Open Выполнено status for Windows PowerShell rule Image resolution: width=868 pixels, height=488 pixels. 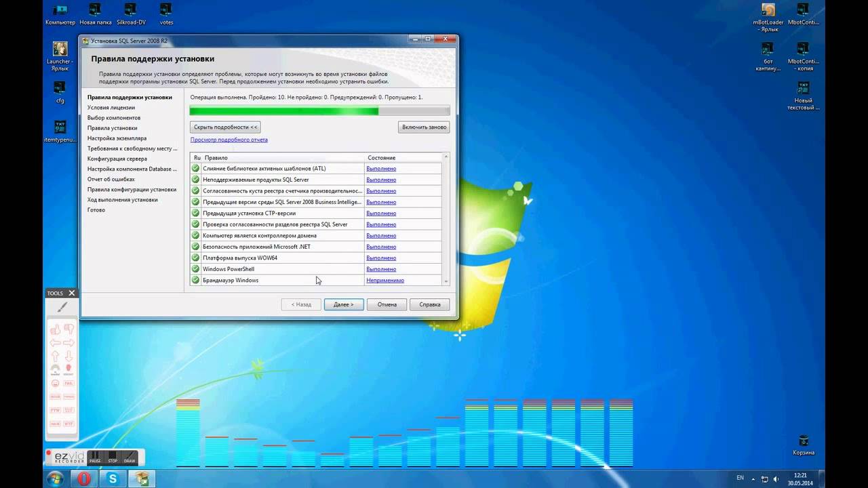click(381, 269)
